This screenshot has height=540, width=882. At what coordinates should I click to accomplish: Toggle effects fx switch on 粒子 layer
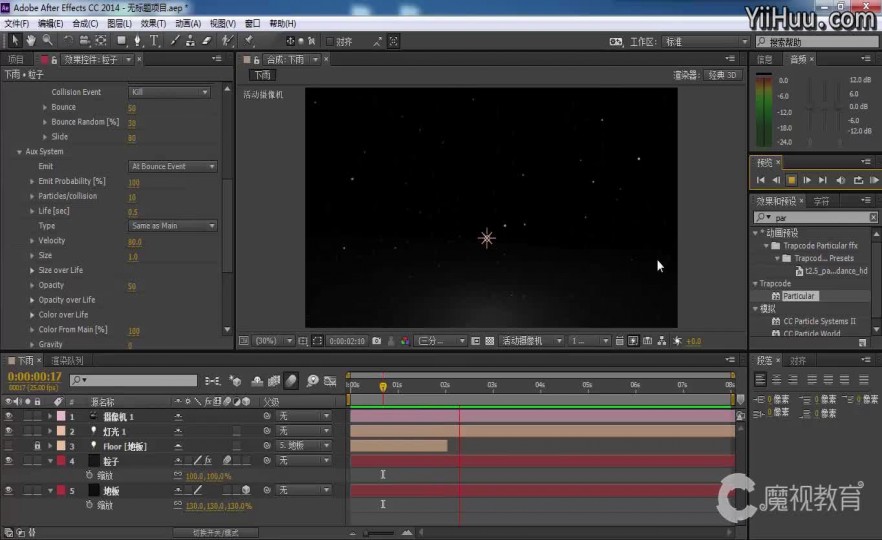click(x=208, y=461)
